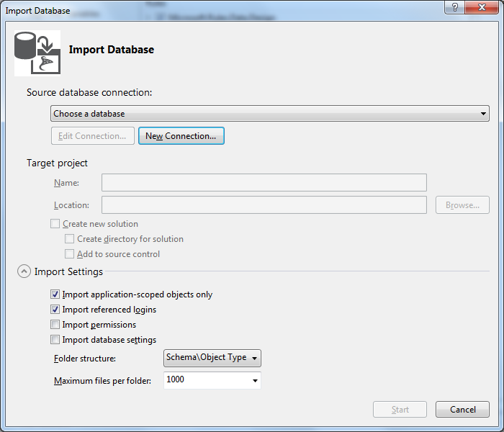Click the Start button
504x432 pixels.
pos(400,410)
